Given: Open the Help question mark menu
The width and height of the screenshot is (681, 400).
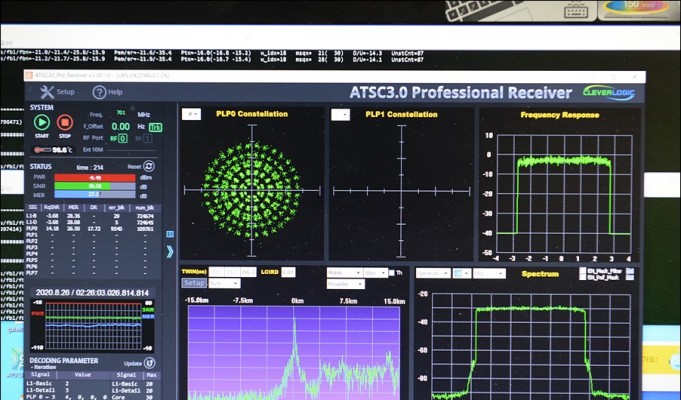Looking at the screenshot, I should tap(108, 92).
